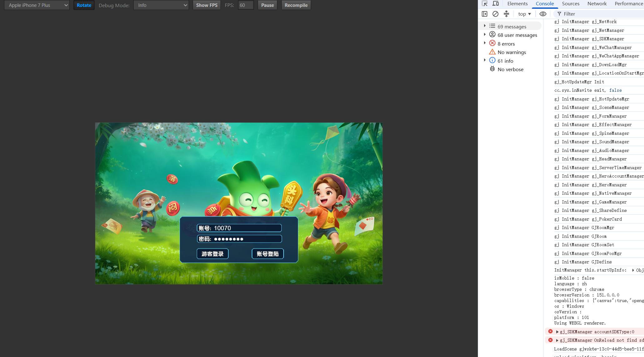Viewport: 644px width, 357px height.
Task: Create a live expression with eye icon
Action: pyautogui.click(x=543, y=14)
